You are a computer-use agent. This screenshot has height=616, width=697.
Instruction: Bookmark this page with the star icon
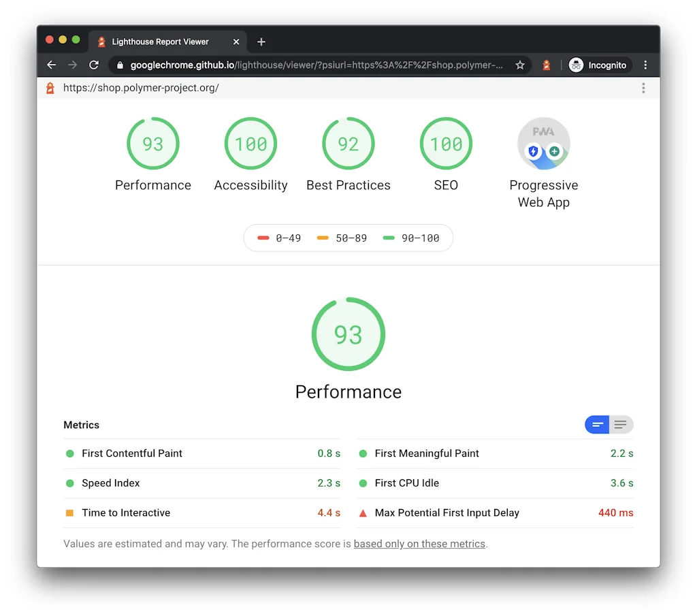coord(520,65)
